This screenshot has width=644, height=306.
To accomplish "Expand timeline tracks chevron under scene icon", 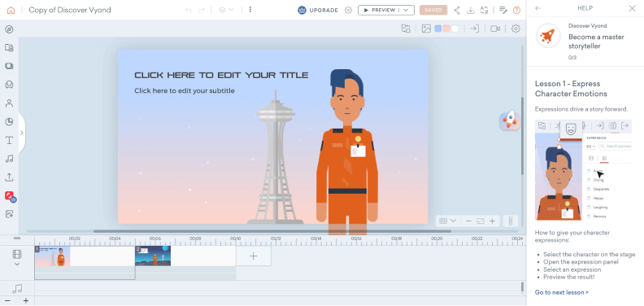I will (x=17, y=264).
